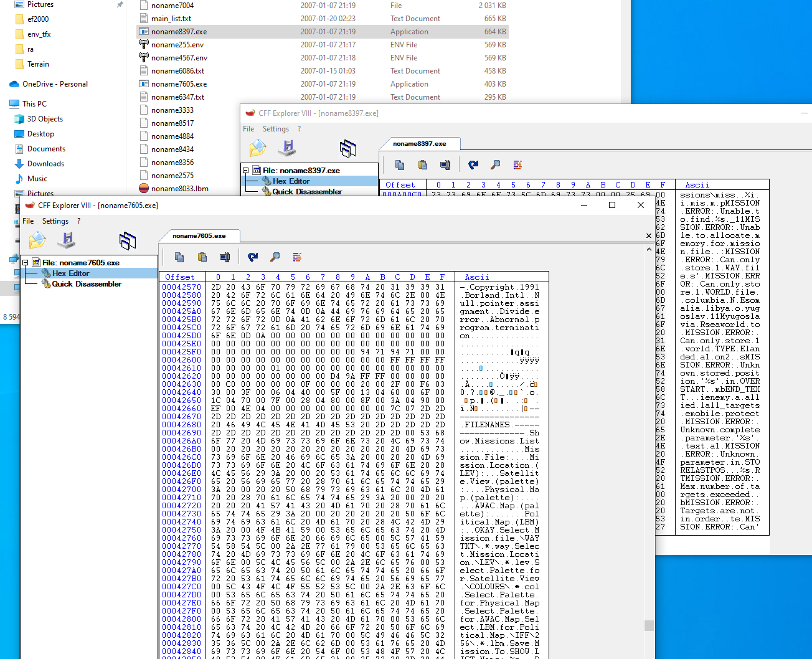Select Hex Editor under noname8397.exe
Image resolution: width=812 pixels, height=659 pixels.
(x=291, y=181)
